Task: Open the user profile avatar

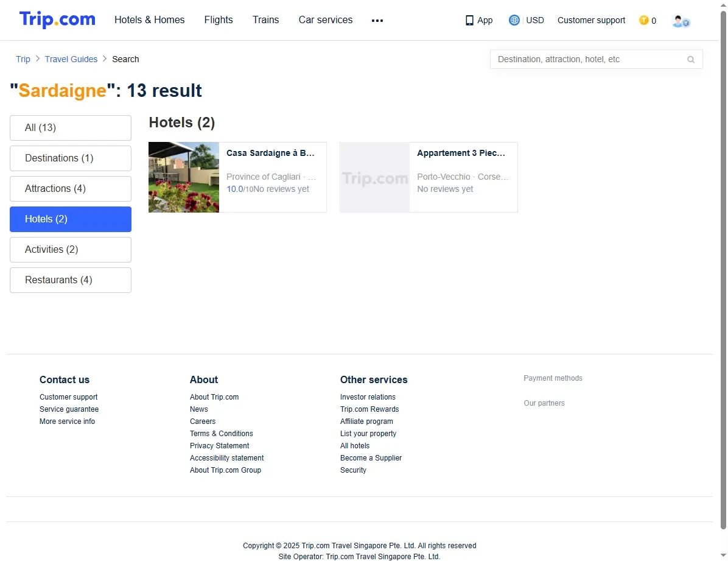Action: [681, 21]
